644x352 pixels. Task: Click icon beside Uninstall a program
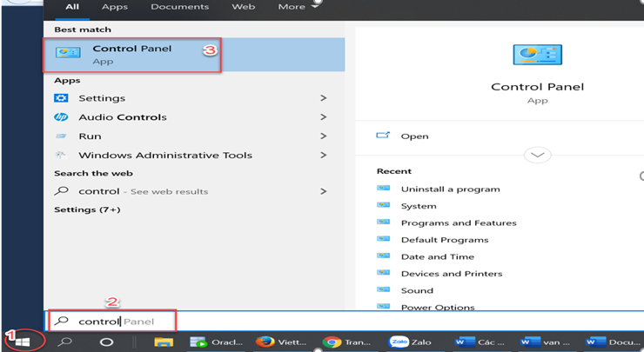(383, 189)
